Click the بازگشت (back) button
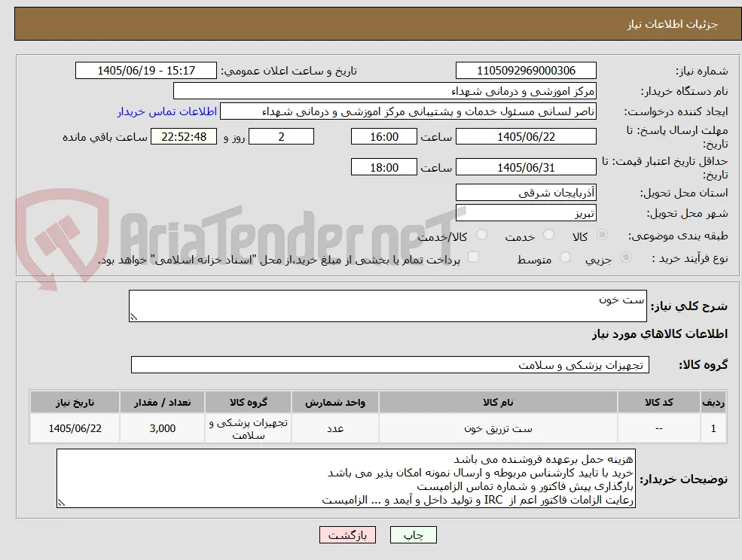The image size is (742, 560). tap(347, 535)
